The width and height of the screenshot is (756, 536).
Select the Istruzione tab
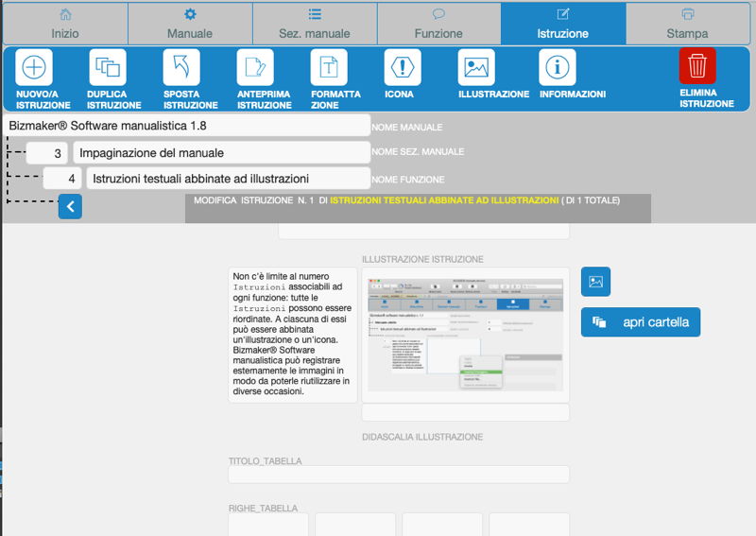[x=563, y=24]
